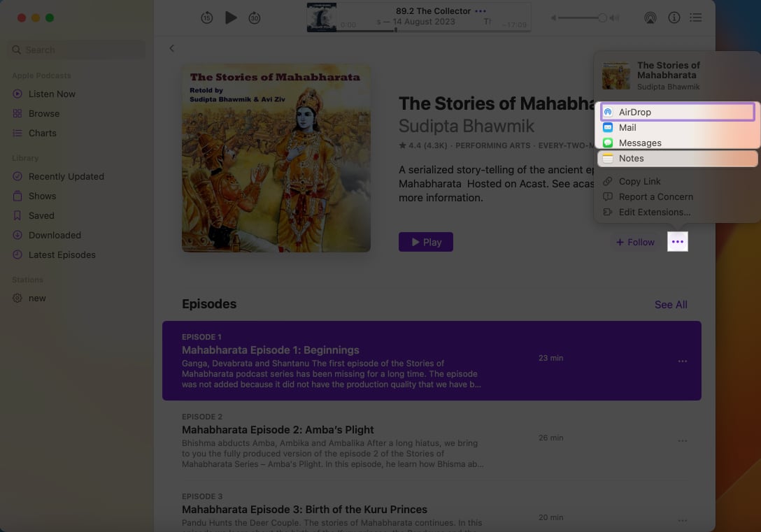This screenshot has width=761, height=532.
Task: Seek on the now playing progress bar
Action: [x=434, y=31]
